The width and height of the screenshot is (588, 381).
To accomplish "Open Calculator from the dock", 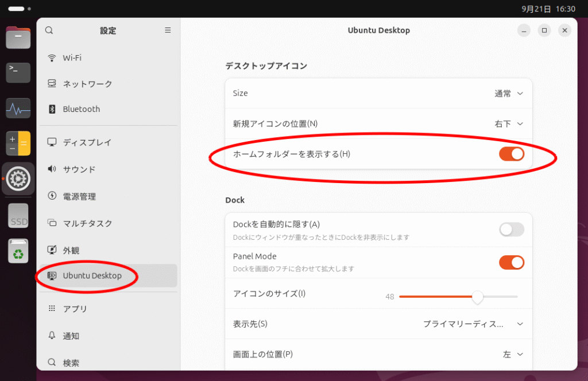I will 18,143.
